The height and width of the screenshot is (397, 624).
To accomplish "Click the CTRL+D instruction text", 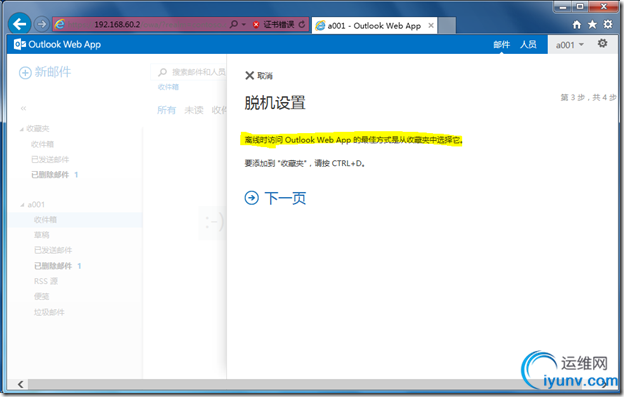I will [304, 163].
